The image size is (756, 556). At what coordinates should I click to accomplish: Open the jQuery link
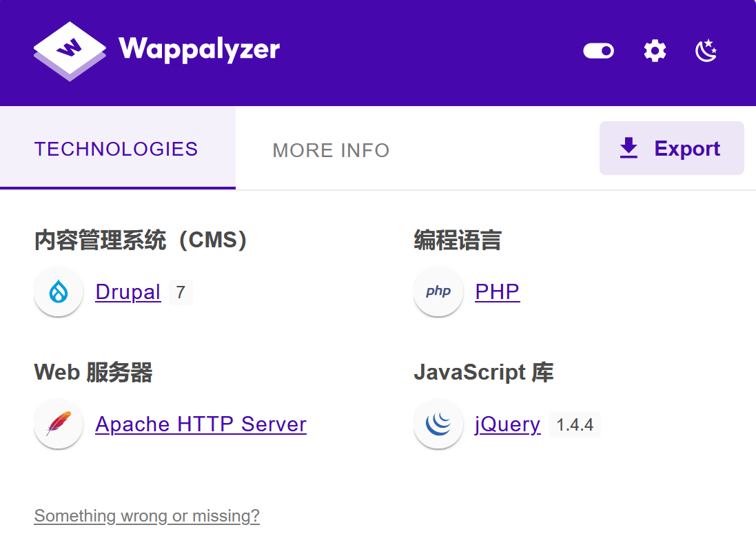[507, 425]
